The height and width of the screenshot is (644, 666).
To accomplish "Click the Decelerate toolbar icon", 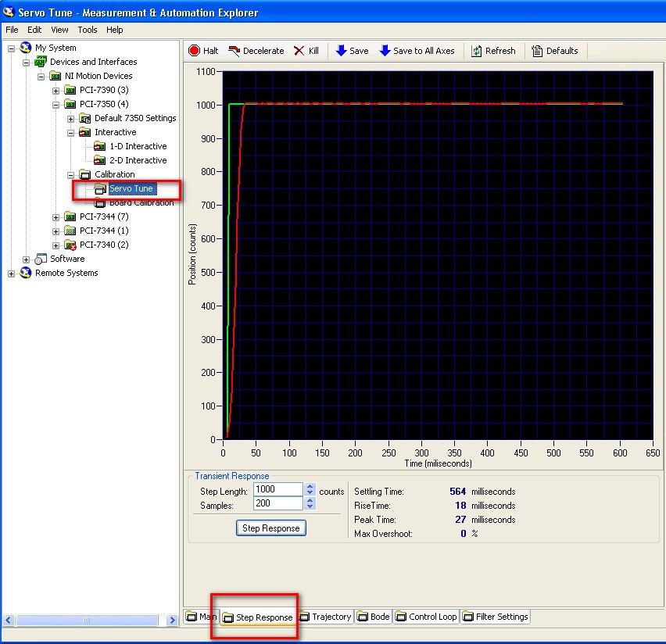I will tap(234, 51).
